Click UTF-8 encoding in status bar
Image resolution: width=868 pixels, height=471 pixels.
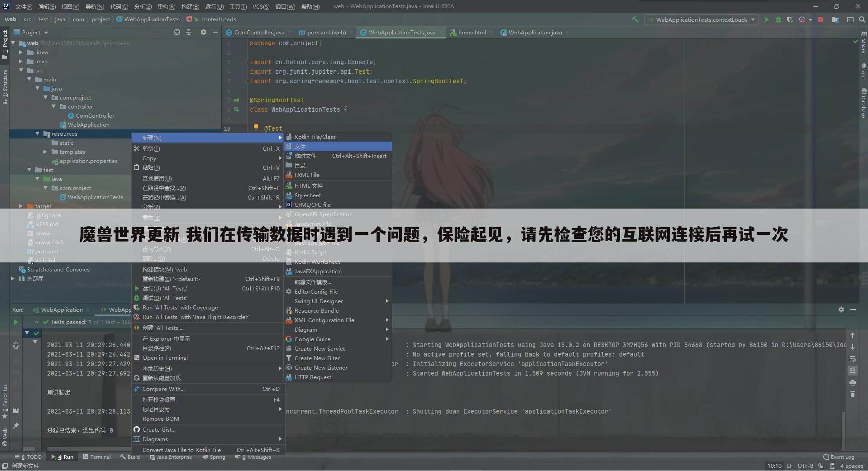[x=806, y=466]
